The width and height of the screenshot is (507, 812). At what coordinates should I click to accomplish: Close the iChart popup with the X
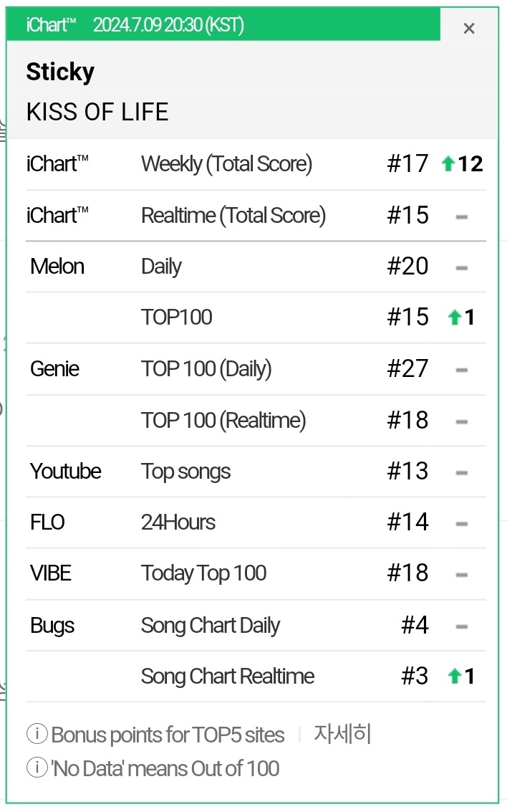click(469, 28)
